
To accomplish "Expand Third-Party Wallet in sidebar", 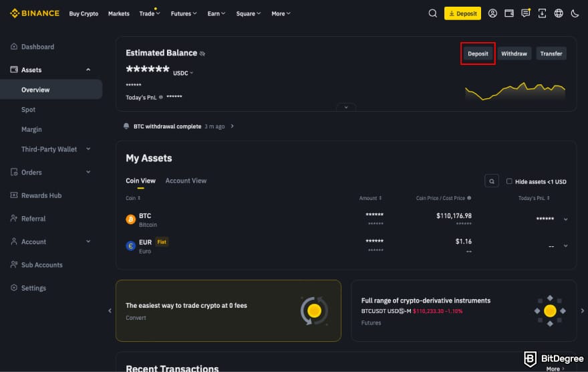I will (88, 149).
